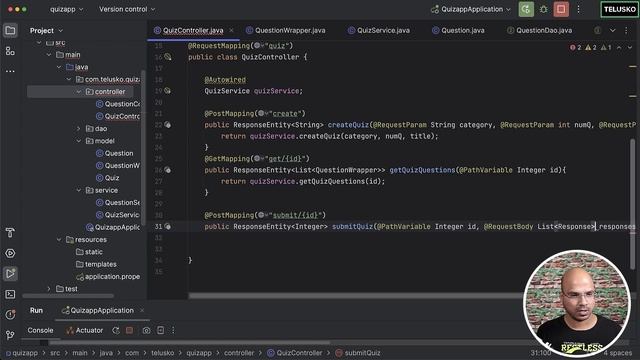Open Run panel more options dots
The width and height of the screenshot is (640, 360).
click(173, 331)
